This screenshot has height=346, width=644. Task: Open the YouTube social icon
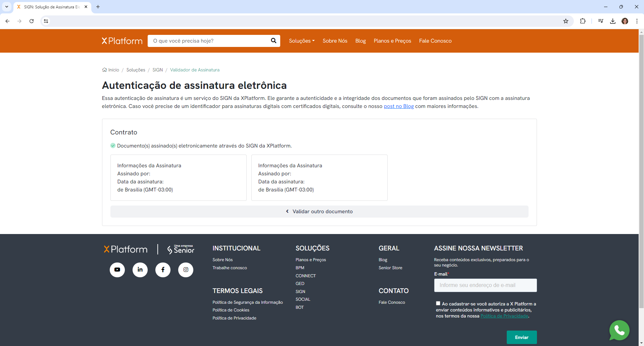tap(117, 270)
